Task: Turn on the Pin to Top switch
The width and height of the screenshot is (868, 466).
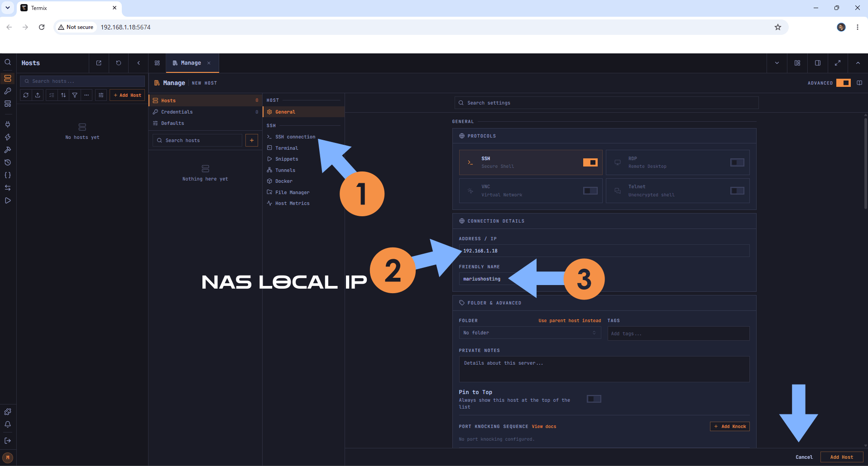Action: [594, 399]
